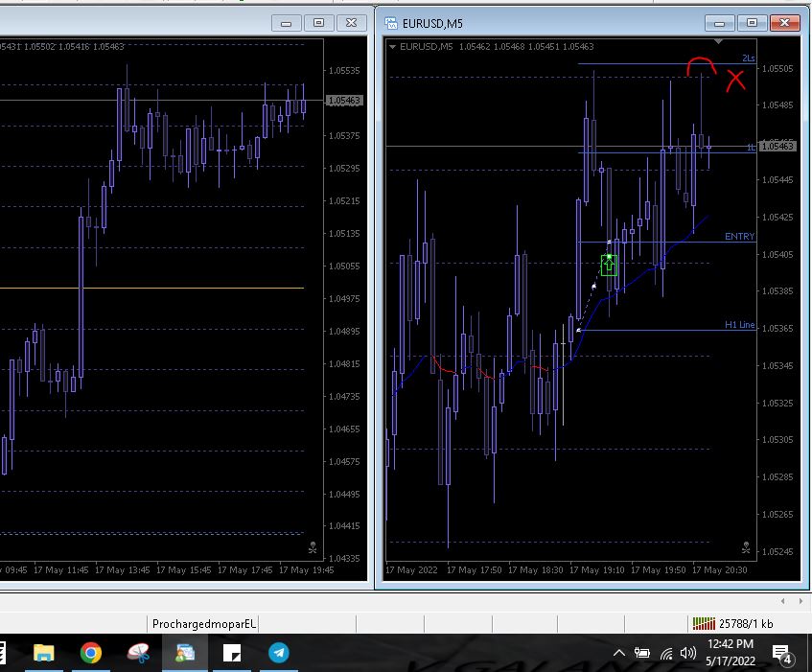Close the left chart window
The height and width of the screenshot is (672, 812).
(351, 23)
